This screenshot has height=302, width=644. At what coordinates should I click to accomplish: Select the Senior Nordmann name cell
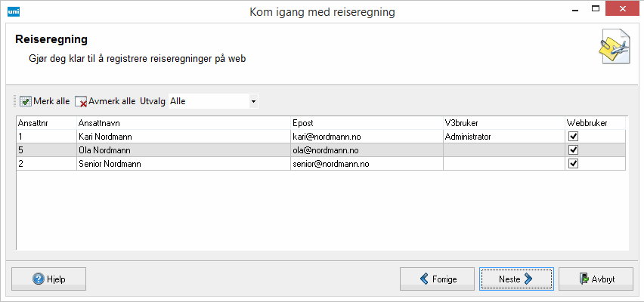point(183,164)
